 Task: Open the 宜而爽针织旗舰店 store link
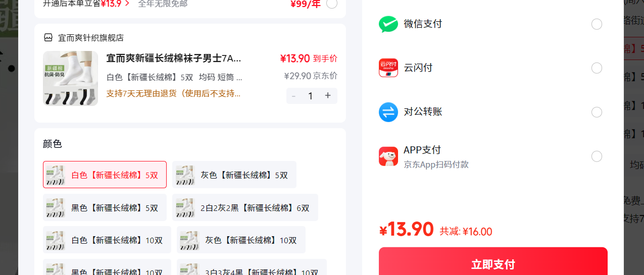[x=91, y=38]
